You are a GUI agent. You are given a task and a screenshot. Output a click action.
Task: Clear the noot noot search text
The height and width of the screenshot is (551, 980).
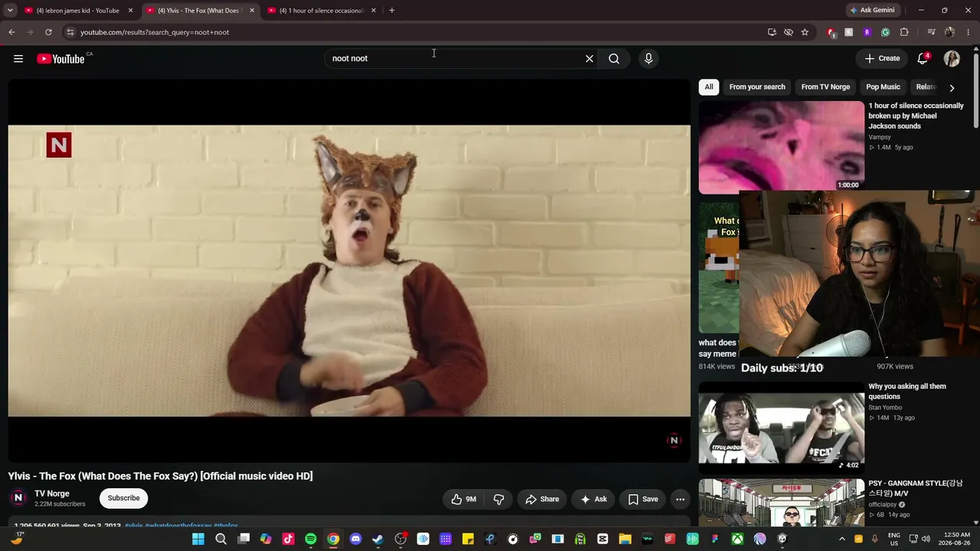pyautogui.click(x=590, y=59)
